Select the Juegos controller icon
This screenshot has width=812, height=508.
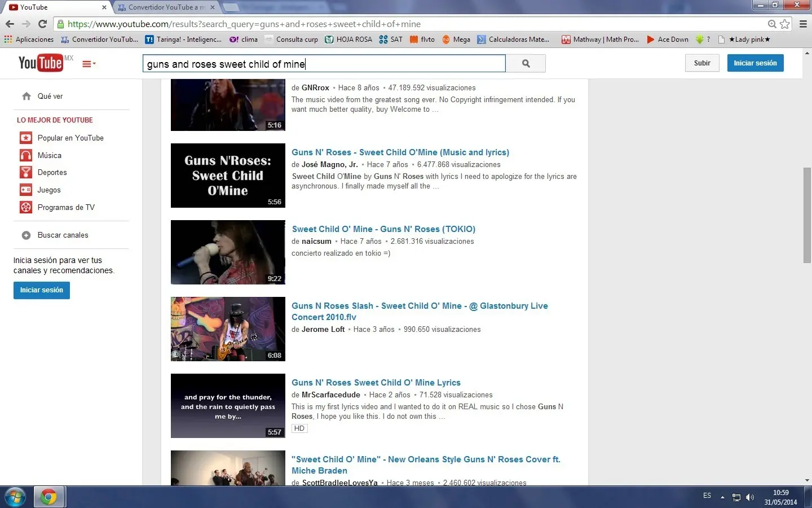[26, 190]
